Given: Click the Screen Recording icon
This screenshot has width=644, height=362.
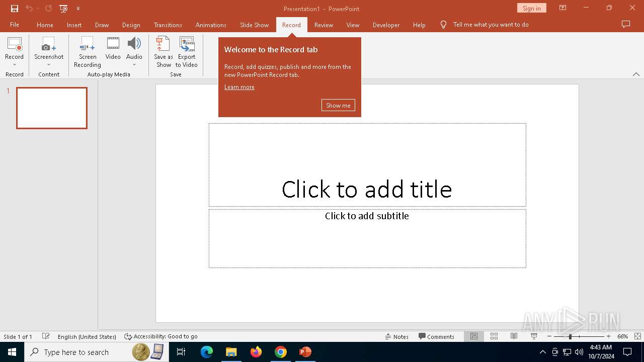Looking at the screenshot, I should 88,44.
